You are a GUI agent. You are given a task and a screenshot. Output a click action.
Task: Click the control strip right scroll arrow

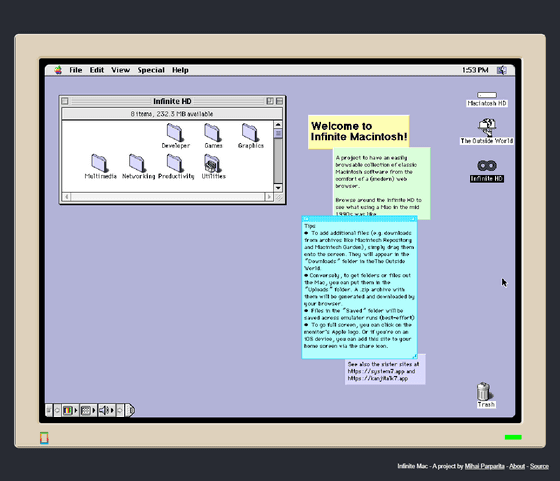tap(120, 411)
